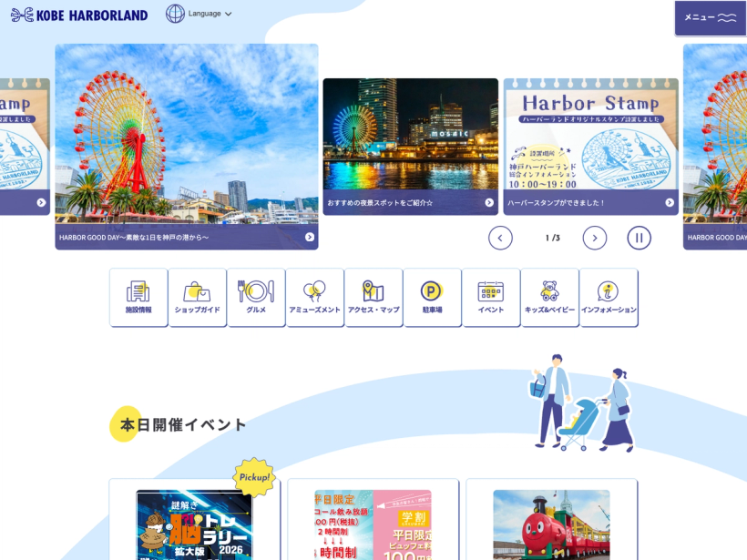Click the HARBOR GOOD DAY caption text

click(x=134, y=237)
